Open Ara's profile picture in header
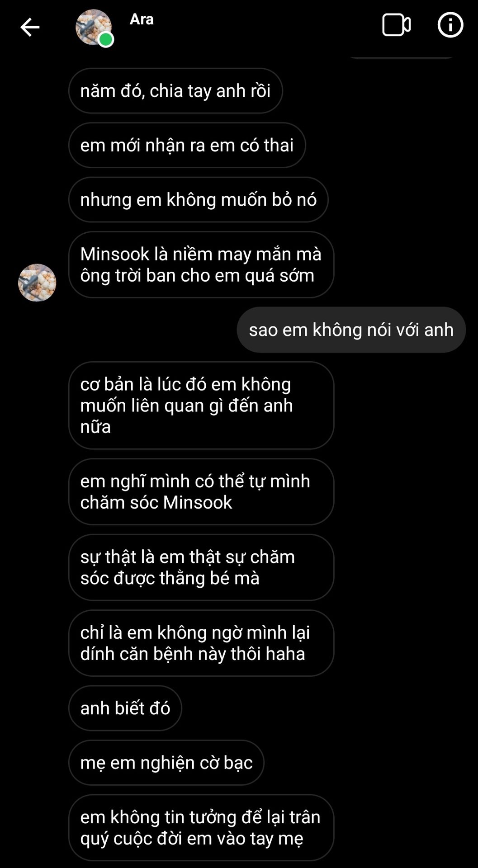 point(93,27)
